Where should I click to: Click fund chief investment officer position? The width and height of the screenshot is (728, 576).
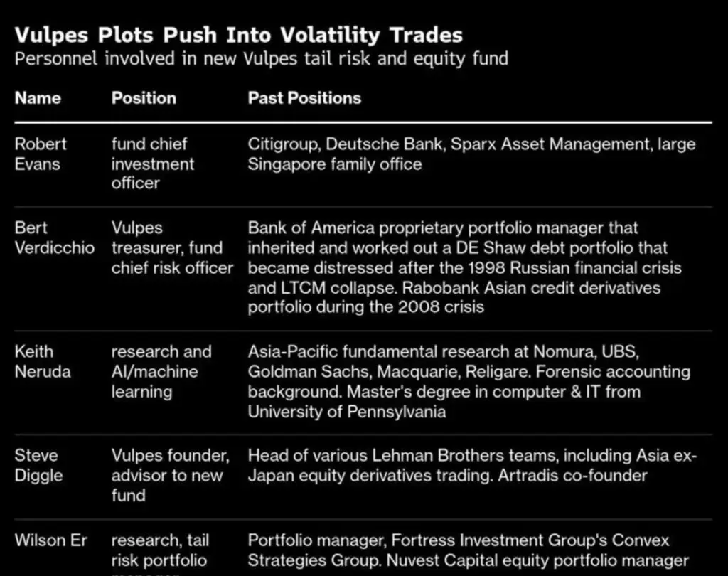pyautogui.click(x=153, y=164)
